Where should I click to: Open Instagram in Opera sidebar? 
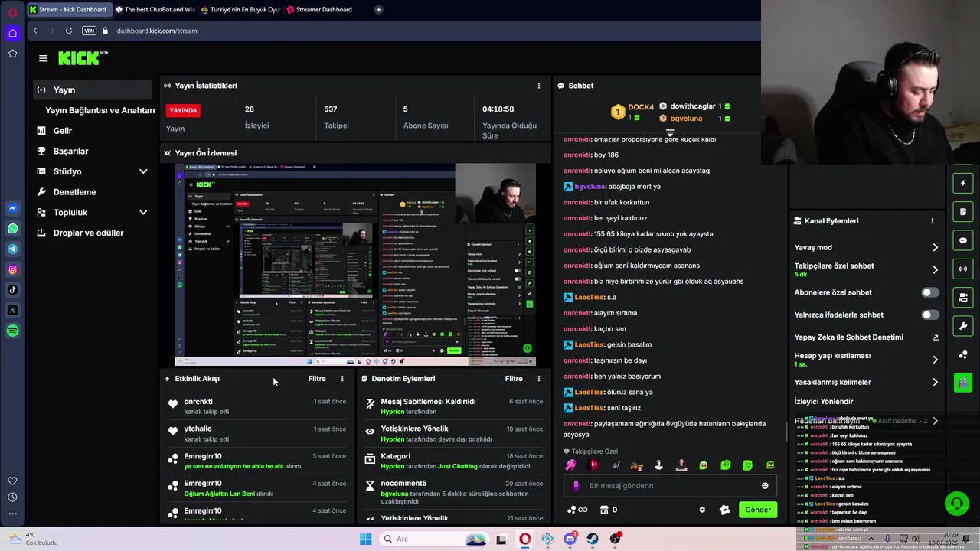[12, 269]
